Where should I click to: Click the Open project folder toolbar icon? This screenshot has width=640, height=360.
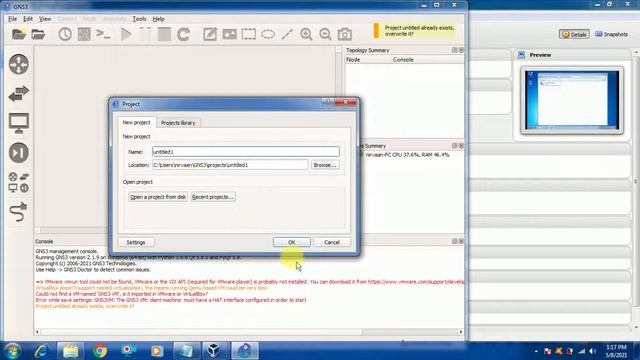(38, 34)
